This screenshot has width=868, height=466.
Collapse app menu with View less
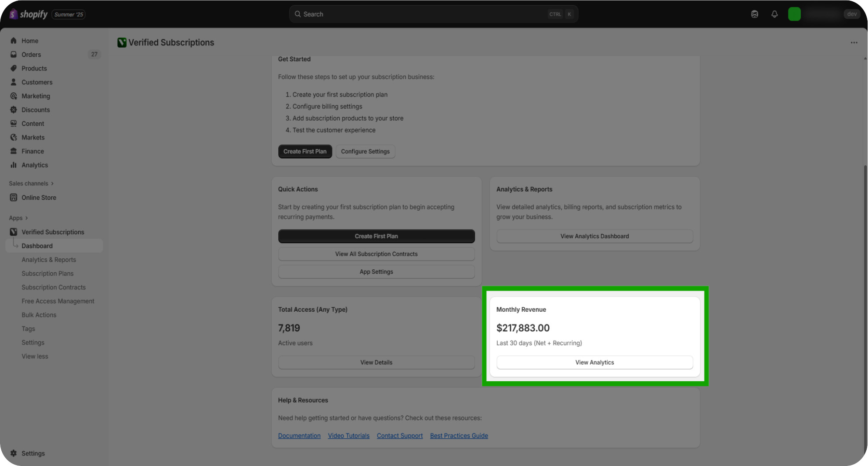click(x=35, y=356)
